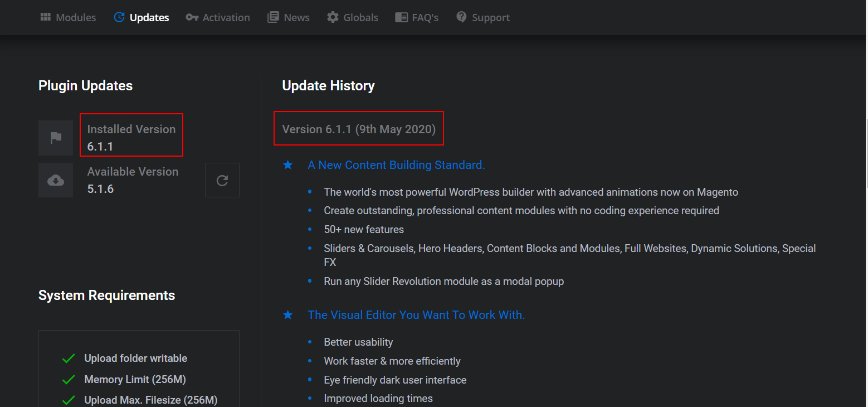
Task: Click the flag icon beside Installed Version
Action: [x=56, y=138]
